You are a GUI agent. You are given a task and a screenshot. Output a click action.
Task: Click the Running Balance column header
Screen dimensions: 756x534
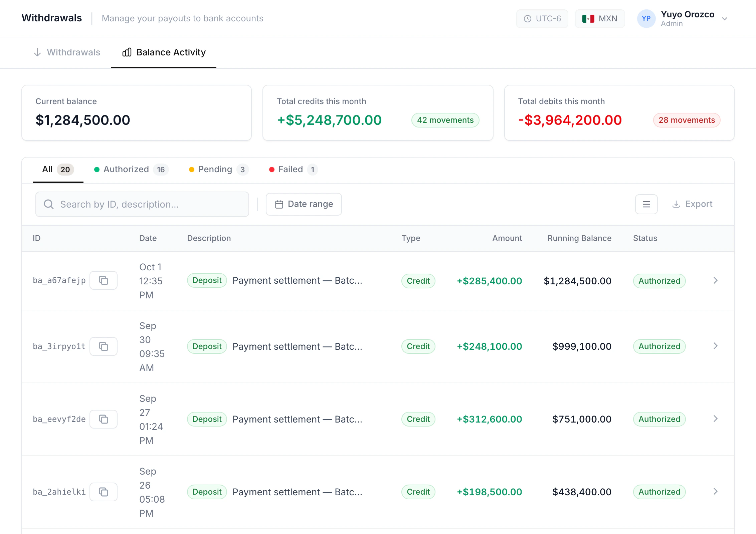click(579, 238)
